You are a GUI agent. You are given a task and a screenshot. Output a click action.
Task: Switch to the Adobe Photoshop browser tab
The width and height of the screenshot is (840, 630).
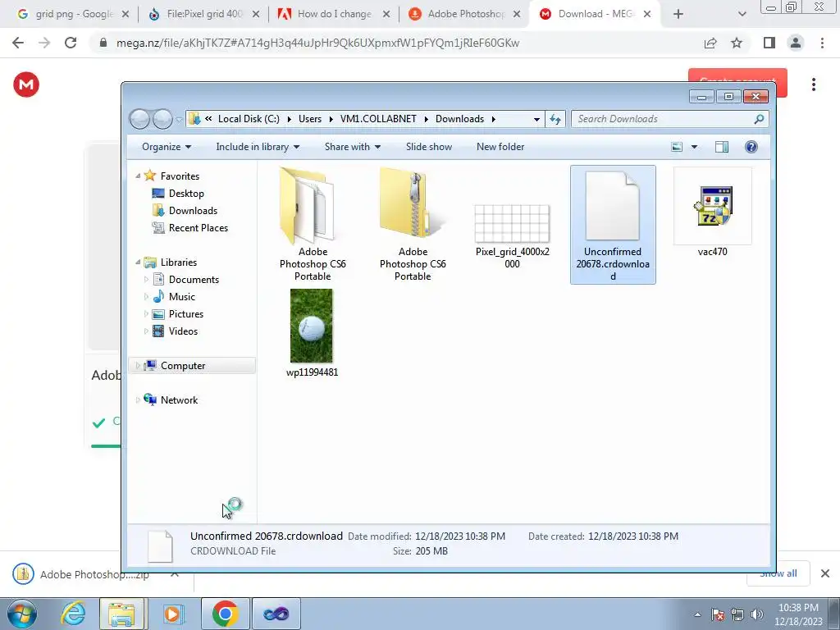[x=465, y=14]
